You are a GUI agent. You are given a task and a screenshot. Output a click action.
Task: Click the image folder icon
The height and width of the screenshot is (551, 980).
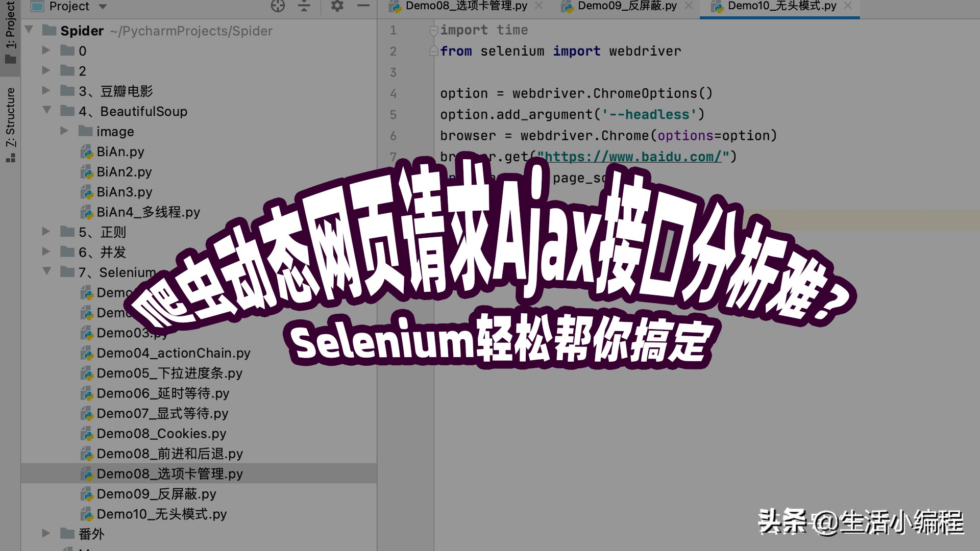coord(85,131)
